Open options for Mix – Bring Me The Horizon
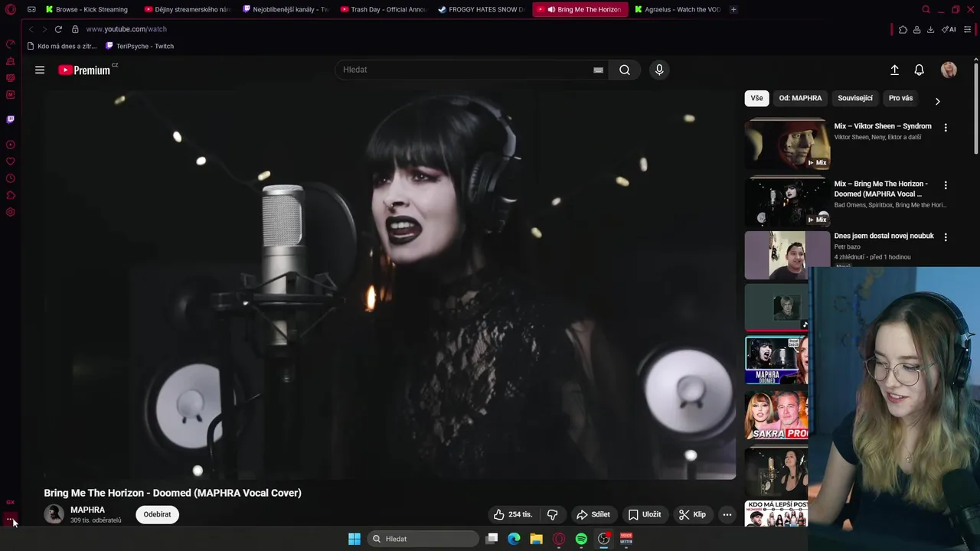 tap(946, 185)
